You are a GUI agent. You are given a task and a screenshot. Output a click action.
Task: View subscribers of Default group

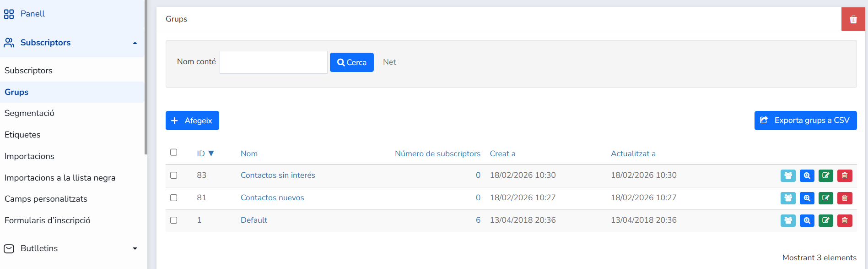coord(788,220)
